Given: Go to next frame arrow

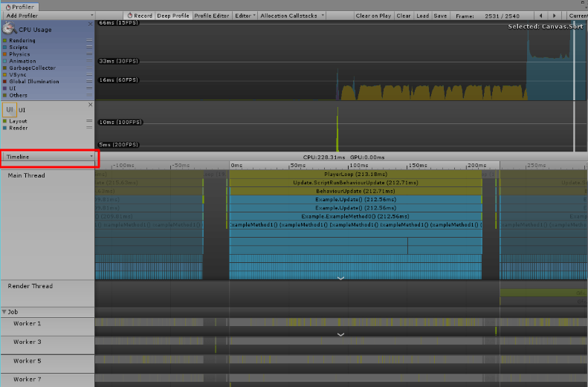Looking at the screenshot, I should 555,16.
